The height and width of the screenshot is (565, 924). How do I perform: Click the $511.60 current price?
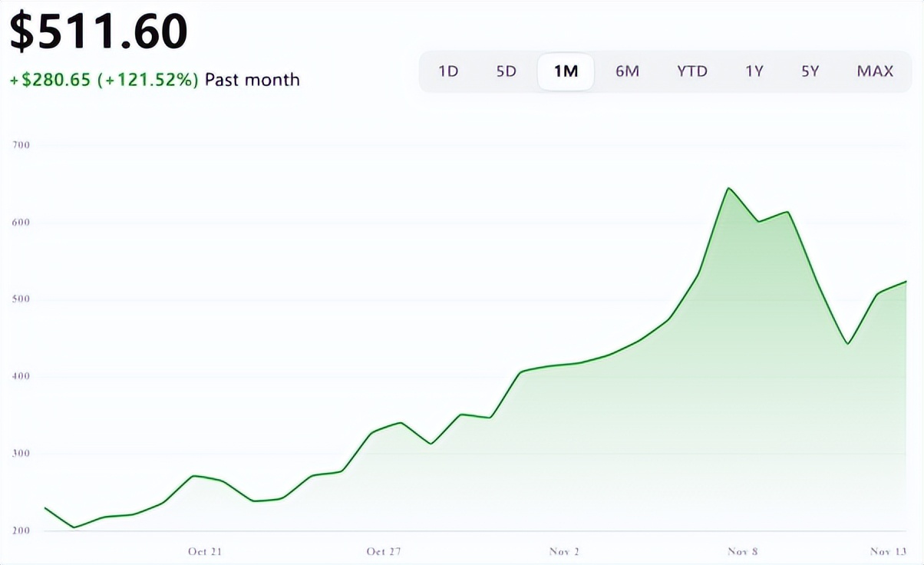[x=99, y=32]
